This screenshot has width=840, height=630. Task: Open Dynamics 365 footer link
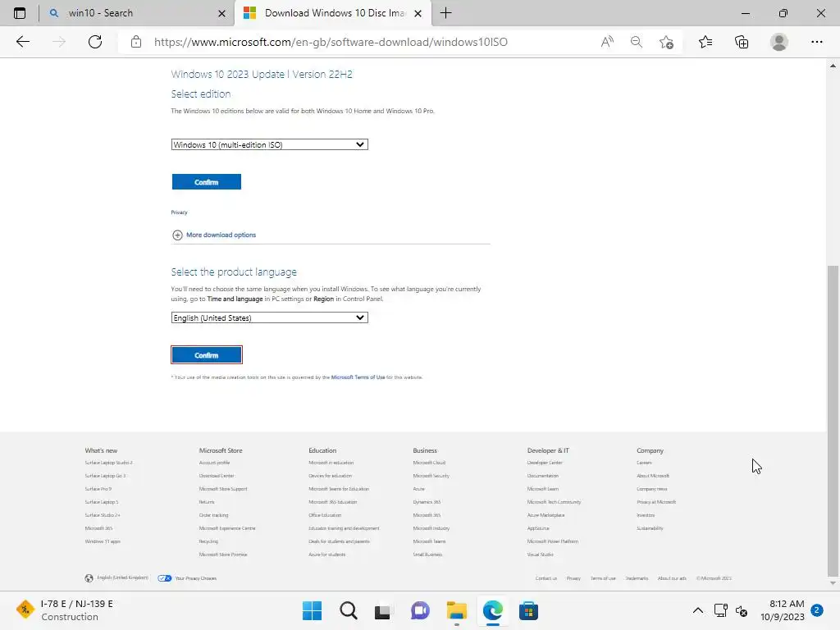[427, 502]
